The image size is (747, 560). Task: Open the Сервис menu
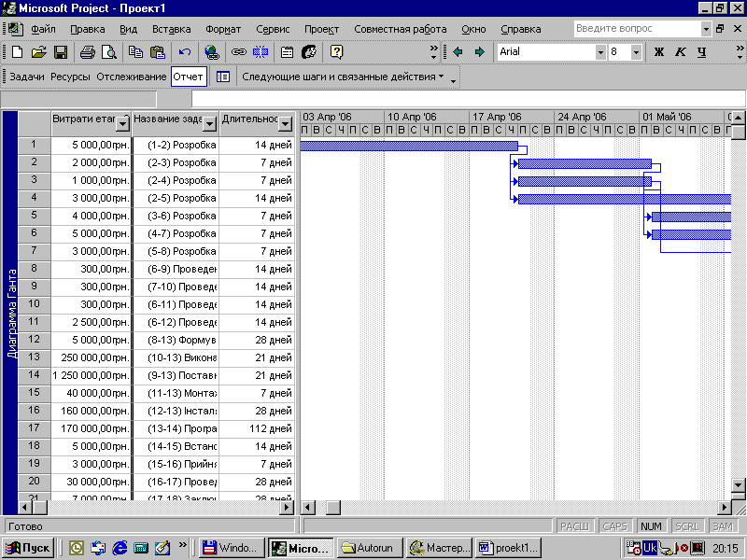coord(273,29)
